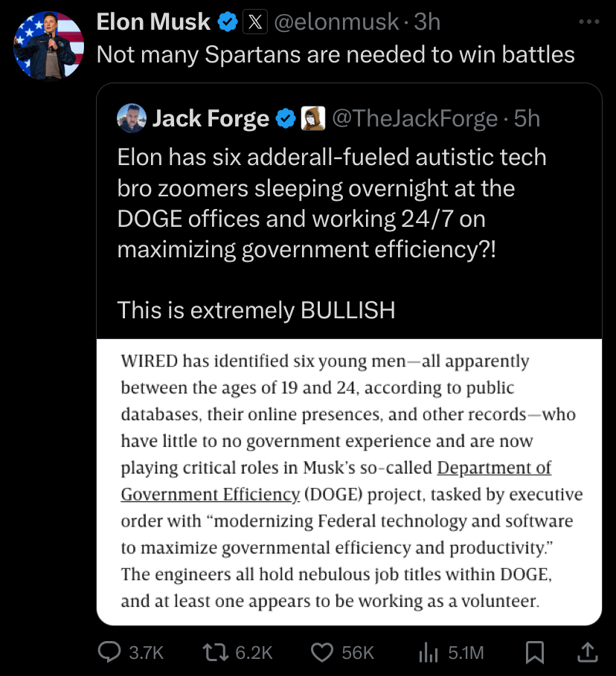Click Elon Musk's blue verified badge
The width and height of the screenshot is (616, 676).
pos(228,22)
